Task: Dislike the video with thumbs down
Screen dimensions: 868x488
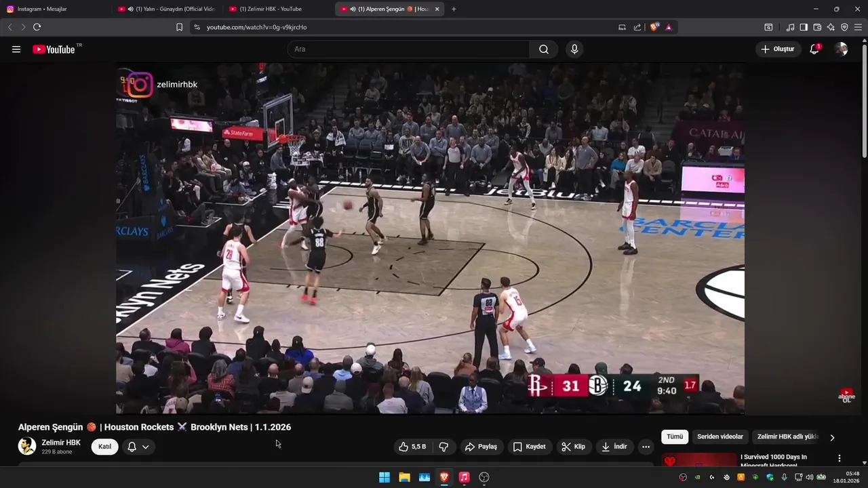Action: 443,447
